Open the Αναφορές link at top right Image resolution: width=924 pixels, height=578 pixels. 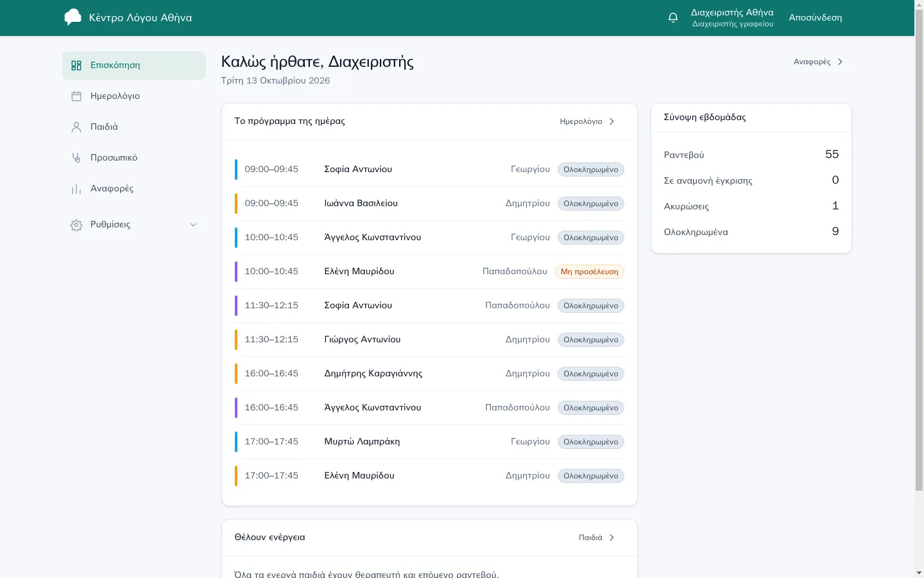pos(818,62)
